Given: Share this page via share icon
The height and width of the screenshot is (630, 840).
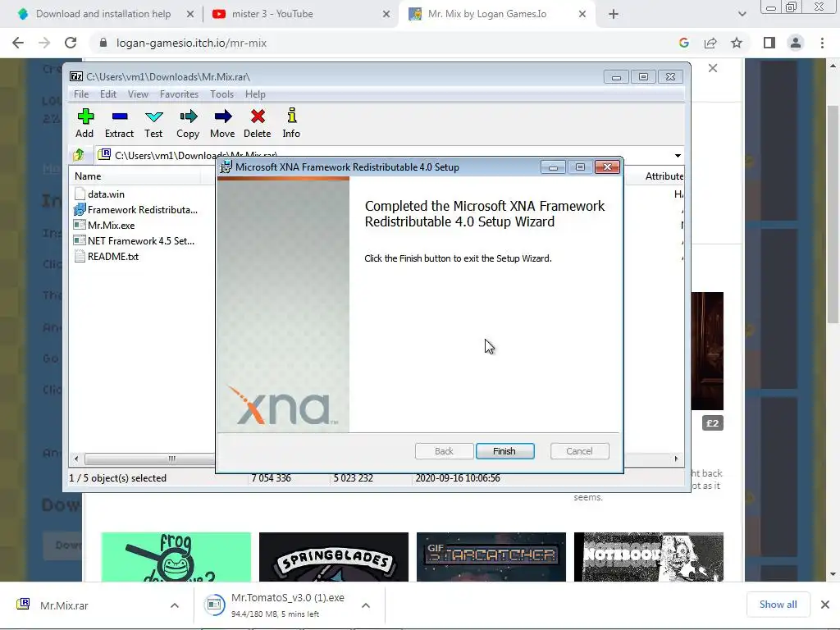Looking at the screenshot, I should click(710, 43).
